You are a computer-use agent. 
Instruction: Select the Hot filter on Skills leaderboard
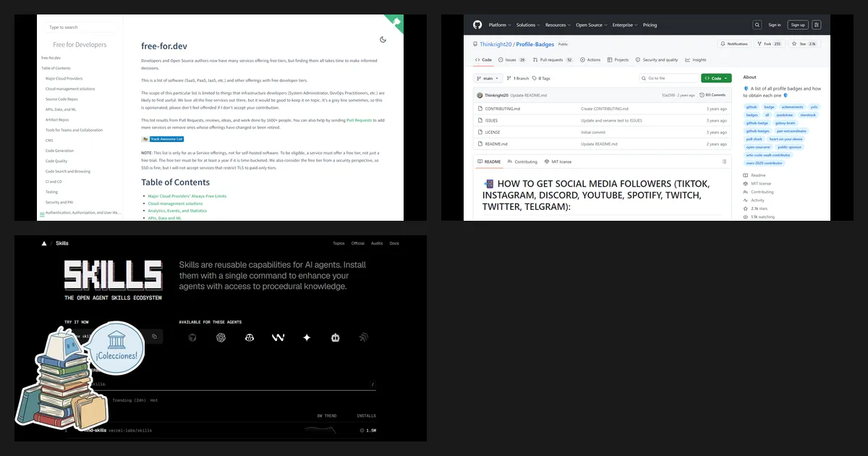(x=154, y=400)
